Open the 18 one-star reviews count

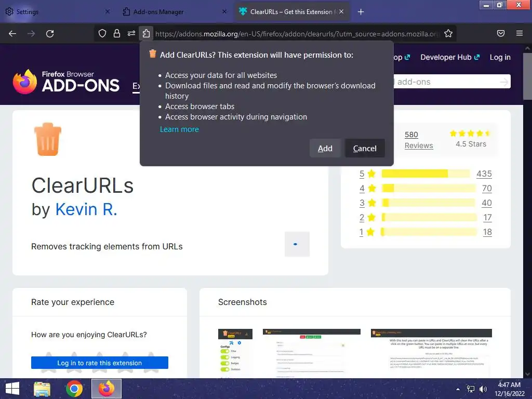(x=487, y=232)
